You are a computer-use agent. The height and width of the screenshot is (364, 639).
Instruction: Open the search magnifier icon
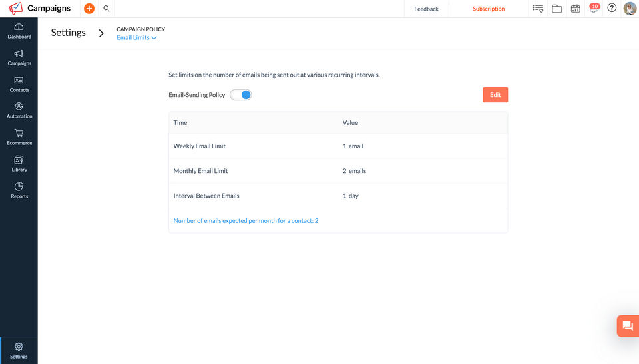coord(106,9)
